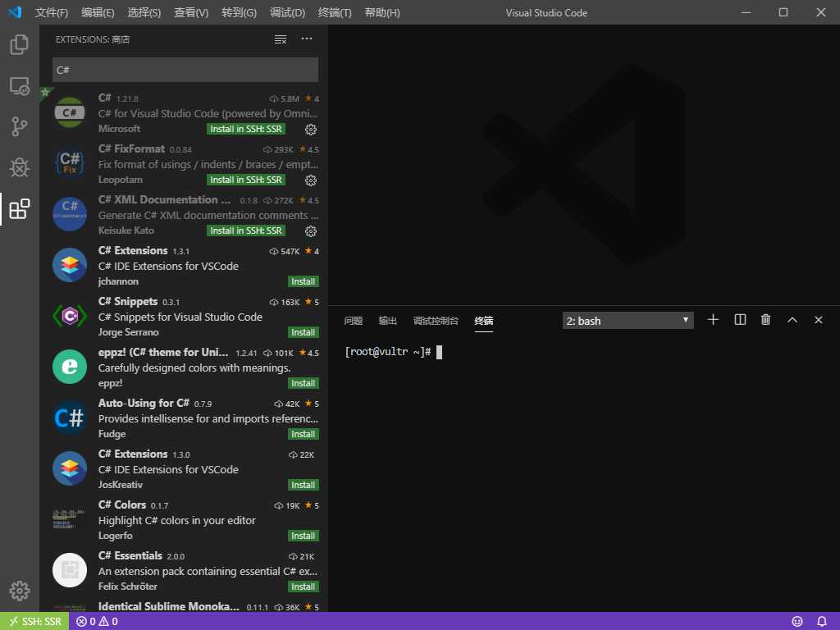The width and height of the screenshot is (840, 630).
Task: Add a new terminal with plus icon
Action: click(713, 320)
